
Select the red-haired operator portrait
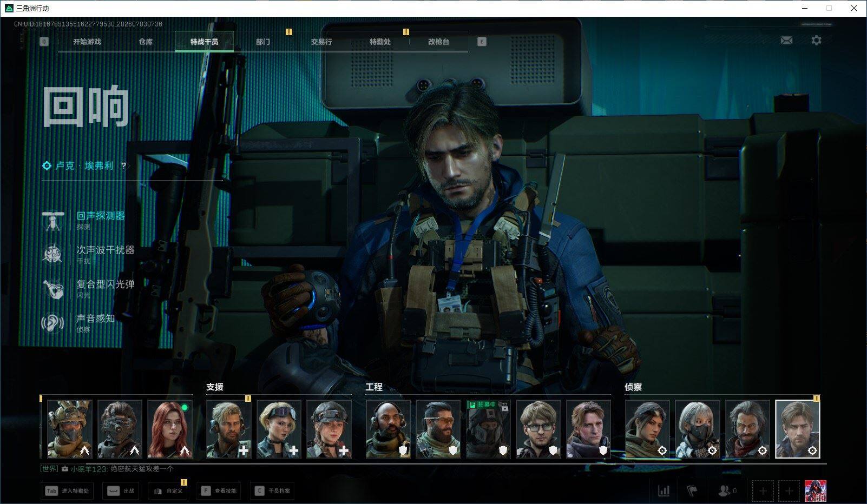[x=170, y=429]
